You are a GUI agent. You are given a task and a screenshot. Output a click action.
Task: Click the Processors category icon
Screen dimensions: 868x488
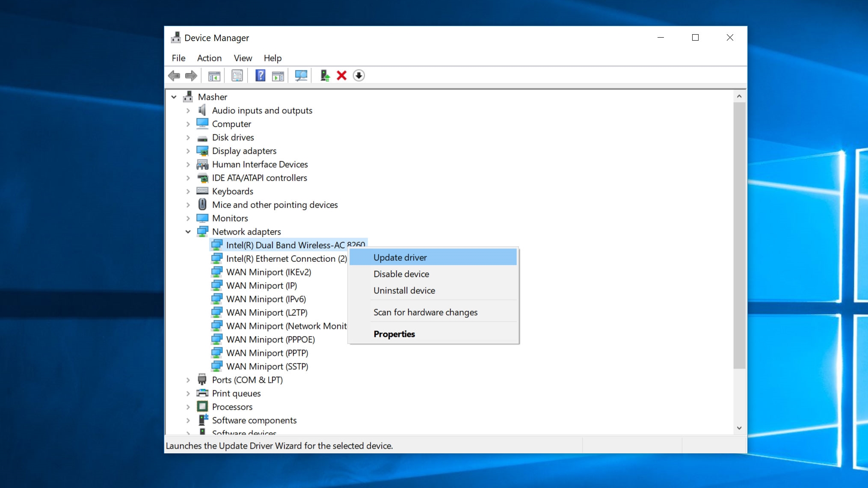(x=202, y=407)
